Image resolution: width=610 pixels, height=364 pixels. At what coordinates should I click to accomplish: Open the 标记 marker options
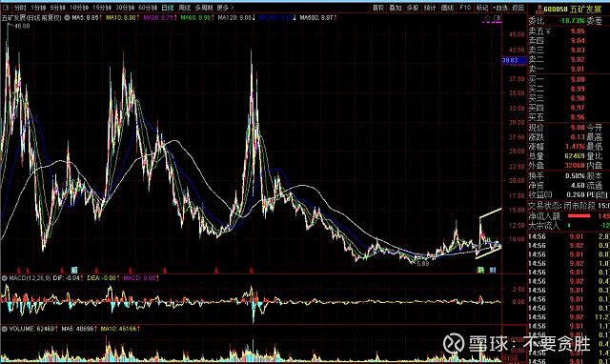pos(482,8)
